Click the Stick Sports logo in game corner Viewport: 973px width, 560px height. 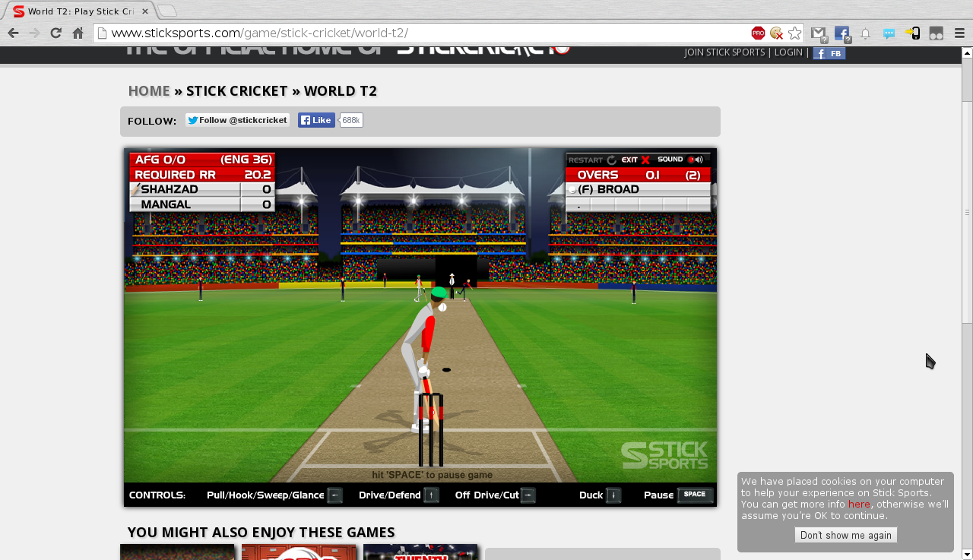pos(664,455)
